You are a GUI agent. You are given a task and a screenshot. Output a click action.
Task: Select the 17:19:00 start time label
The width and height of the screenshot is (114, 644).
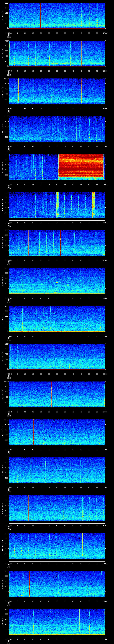pyautogui.click(x=9, y=147)
